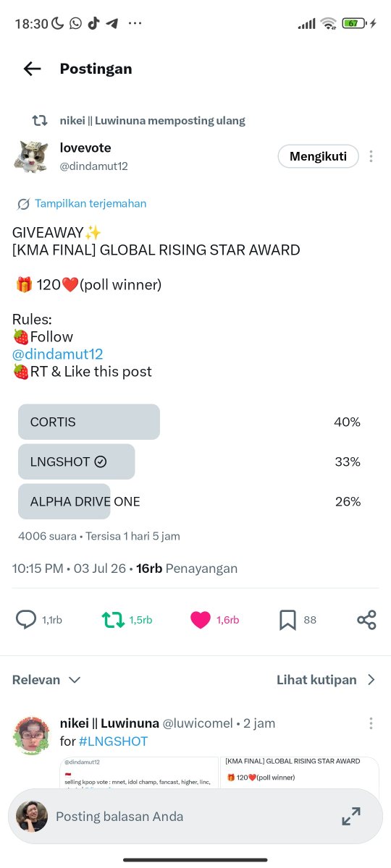Select the CORTIS poll option
The width and height of the screenshot is (391, 868).
[189, 422]
